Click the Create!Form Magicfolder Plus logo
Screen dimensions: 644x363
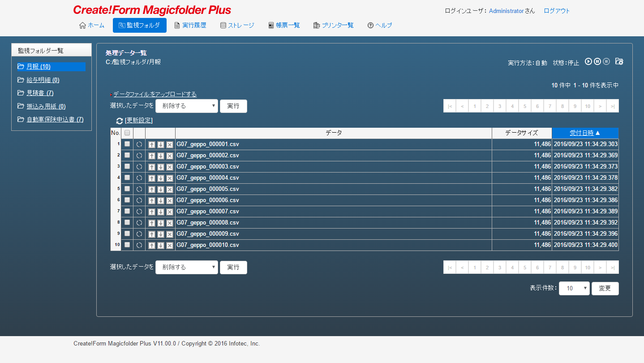click(x=152, y=10)
